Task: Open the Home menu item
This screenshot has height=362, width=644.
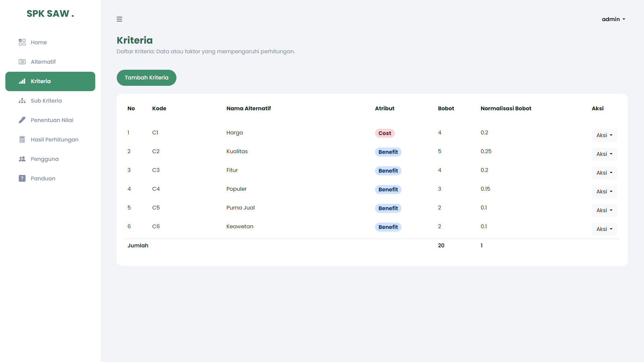Action: coord(50,42)
